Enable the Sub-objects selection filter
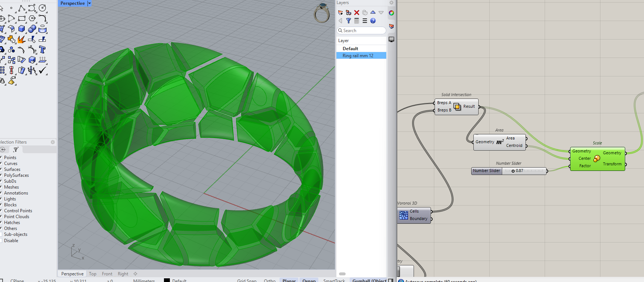644x282 pixels. (x=1, y=234)
